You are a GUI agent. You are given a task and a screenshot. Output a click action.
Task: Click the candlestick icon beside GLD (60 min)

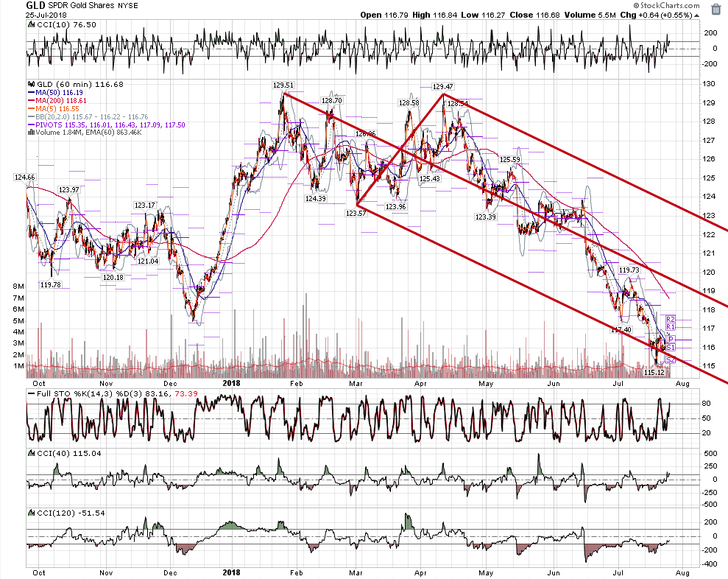32,85
